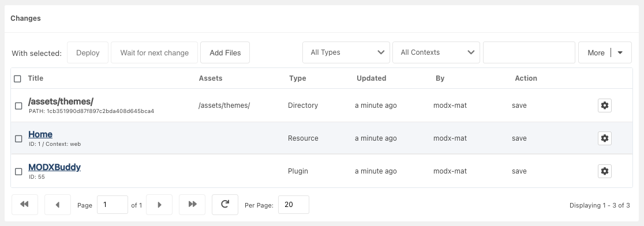Open gear menu for /assets/themes/ row
The image size is (644, 226).
point(604,106)
